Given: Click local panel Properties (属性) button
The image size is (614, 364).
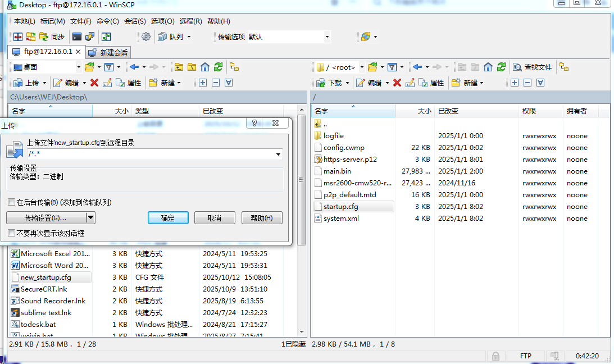Looking at the screenshot, I should (129, 83).
